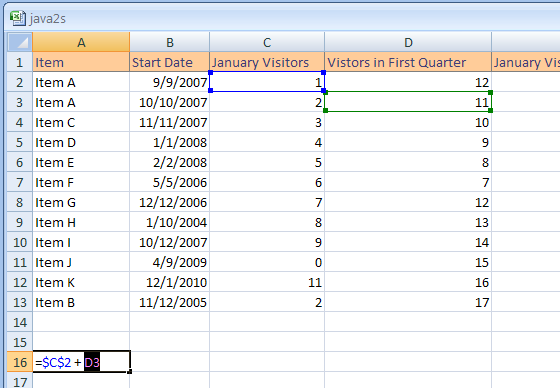Image resolution: width=560 pixels, height=388 pixels.
Task: Click First Quarter value 14 in Item I row
Action: click(x=408, y=243)
